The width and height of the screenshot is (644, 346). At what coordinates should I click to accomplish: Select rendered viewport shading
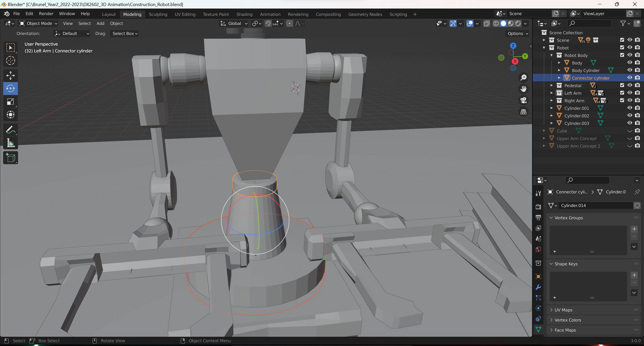click(518, 23)
